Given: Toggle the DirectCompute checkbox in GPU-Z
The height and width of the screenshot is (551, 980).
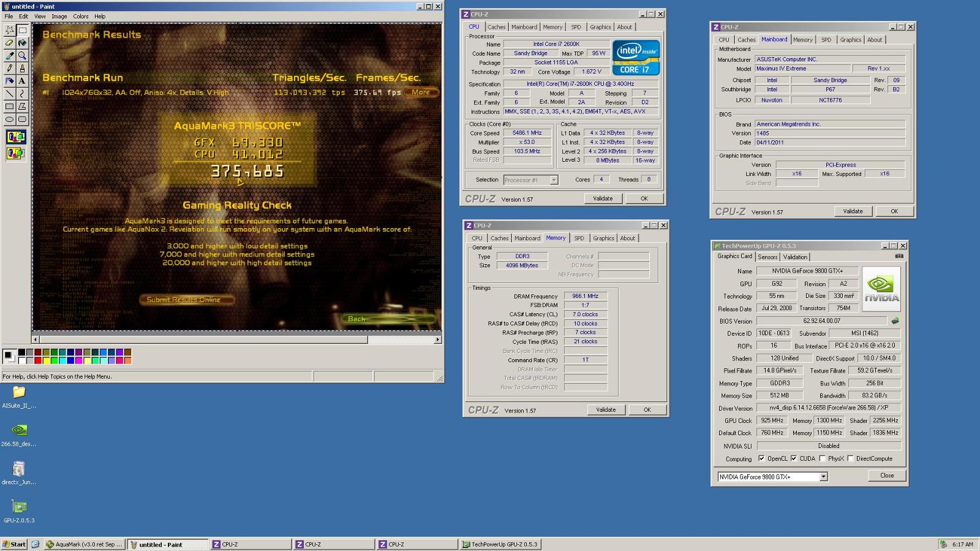Looking at the screenshot, I should click(x=850, y=458).
